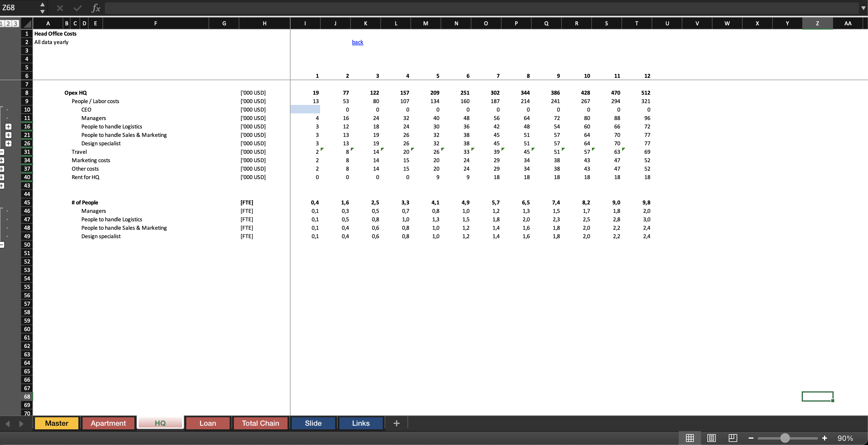The image size is (868, 445).
Task: Click the 'Rent for HQ' row label
Action: [x=86, y=177]
